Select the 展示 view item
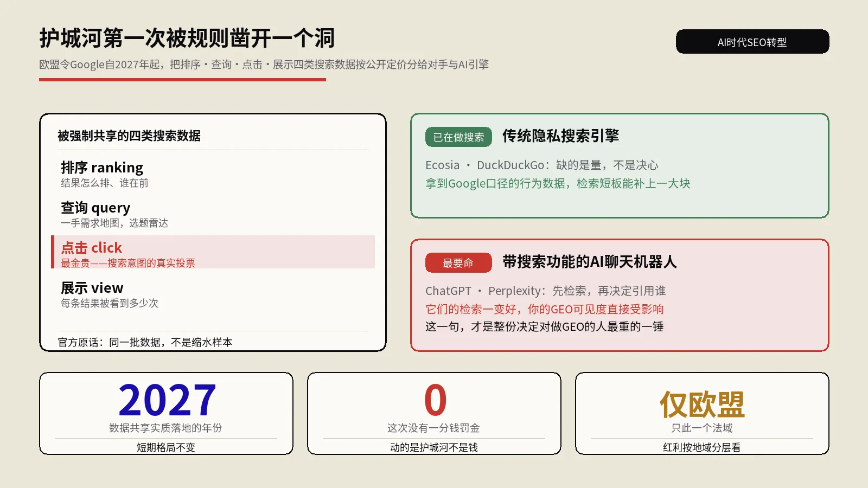 point(92,288)
